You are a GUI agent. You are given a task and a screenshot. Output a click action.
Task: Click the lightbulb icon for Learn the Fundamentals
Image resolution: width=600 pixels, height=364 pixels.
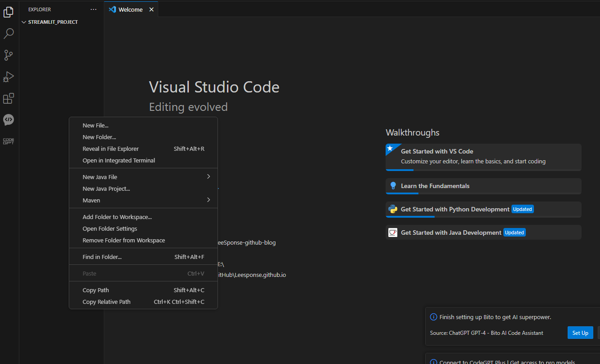coord(393,186)
